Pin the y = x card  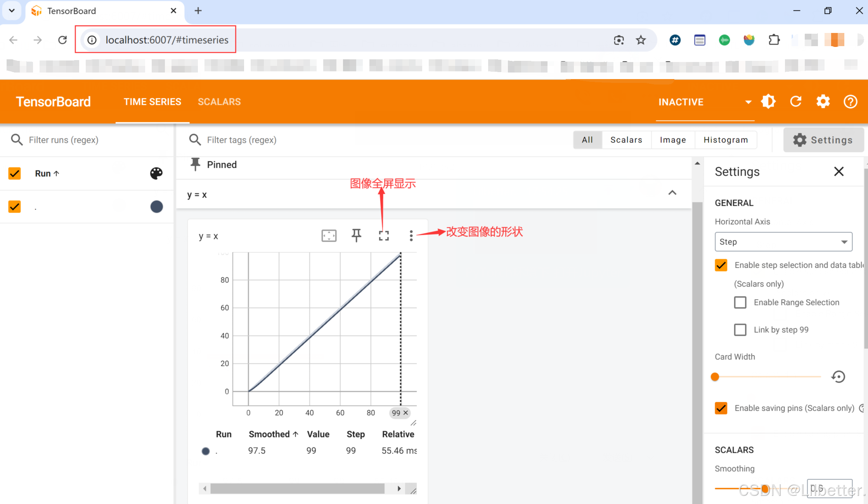(x=356, y=236)
